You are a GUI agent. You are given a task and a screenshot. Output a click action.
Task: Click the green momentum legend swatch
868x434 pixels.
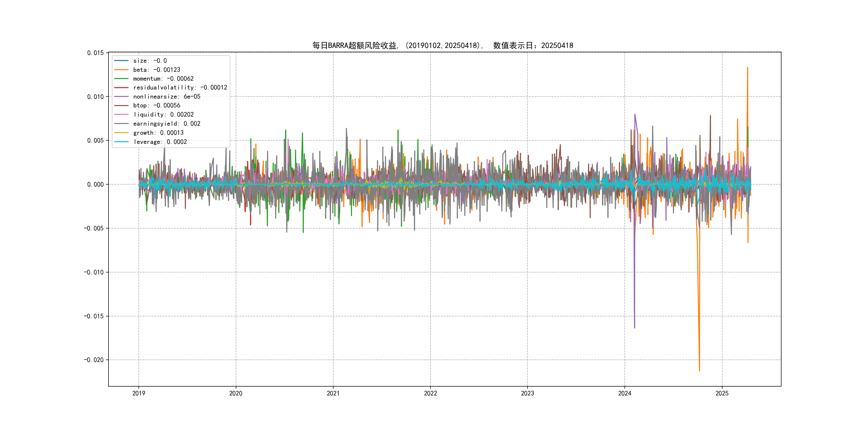(121, 78)
